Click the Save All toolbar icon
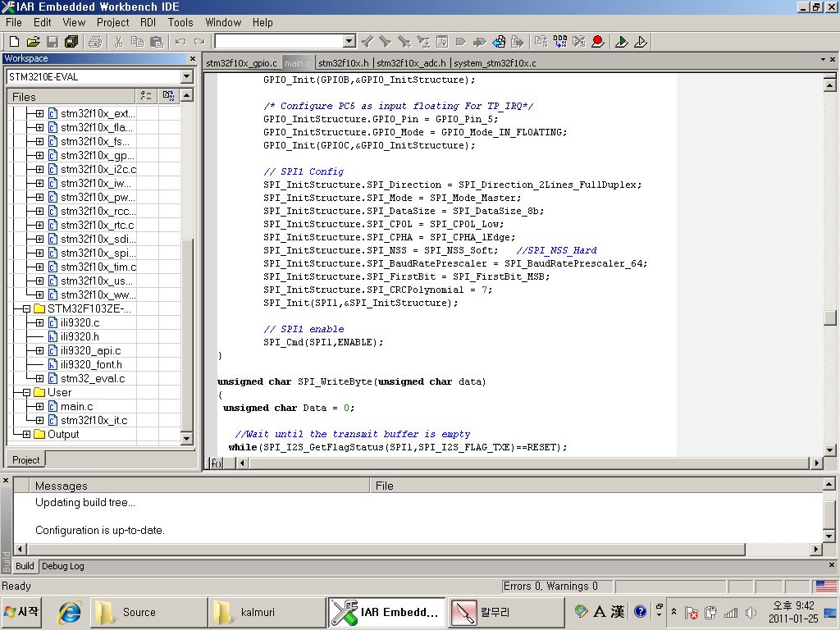This screenshot has height=630, width=840. tap(71, 41)
